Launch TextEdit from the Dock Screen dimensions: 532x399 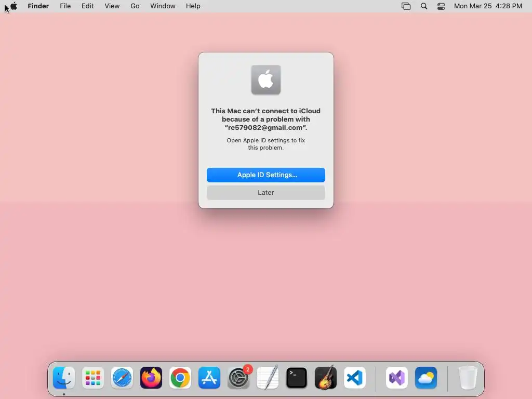click(x=268, y=378)
